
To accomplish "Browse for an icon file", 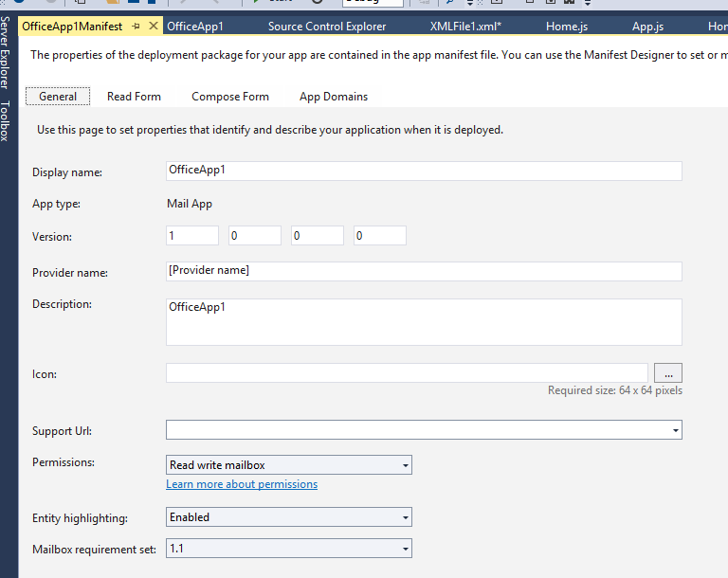I will coord(667,373).
